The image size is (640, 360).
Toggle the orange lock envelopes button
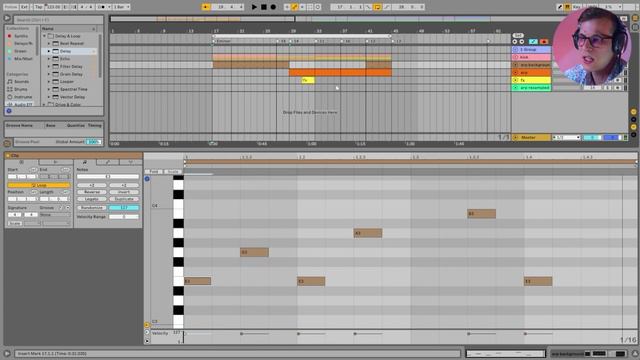[544, 42]
